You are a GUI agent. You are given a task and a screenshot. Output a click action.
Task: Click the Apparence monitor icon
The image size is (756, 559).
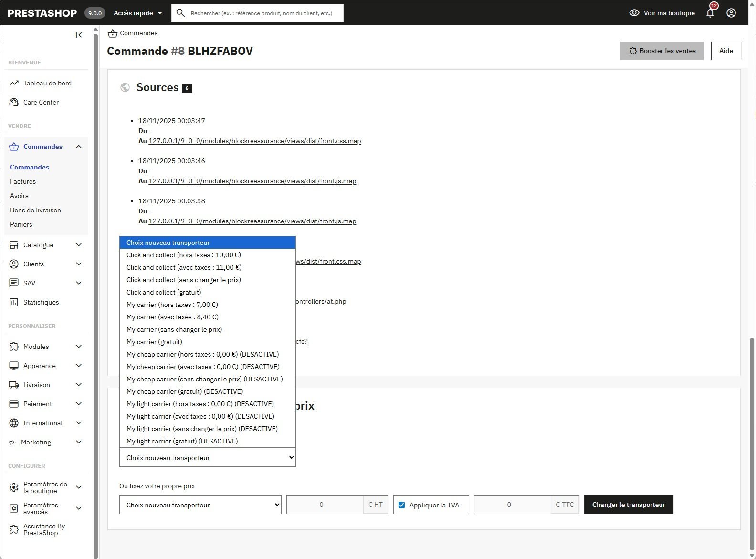coord(14,366)
